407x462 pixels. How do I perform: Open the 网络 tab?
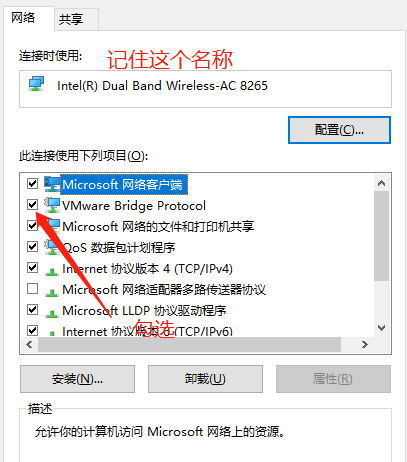(23, 18)
